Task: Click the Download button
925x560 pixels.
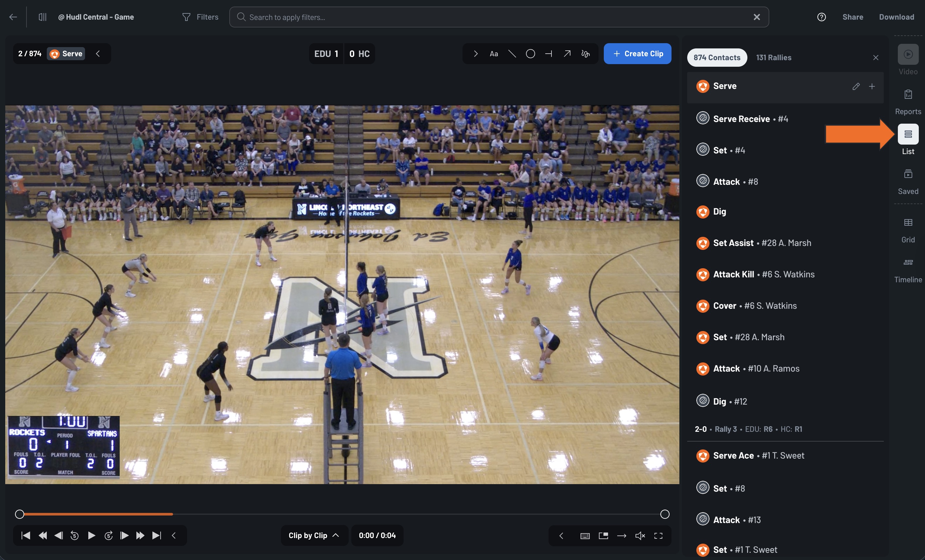Action: pos(896,17)
